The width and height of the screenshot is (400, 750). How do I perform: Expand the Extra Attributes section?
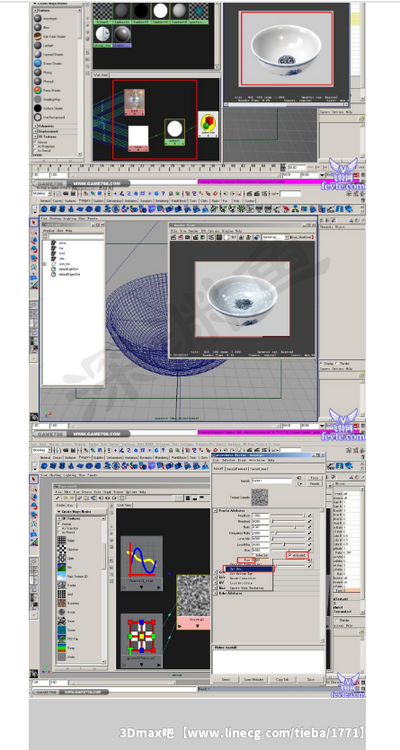(215, 593)
